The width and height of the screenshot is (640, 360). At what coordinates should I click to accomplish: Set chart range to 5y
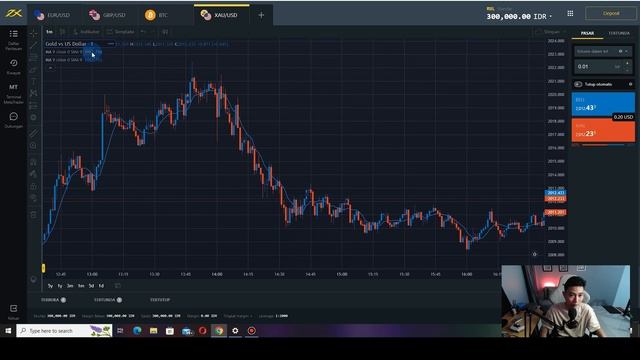click(x=50, y=286)
